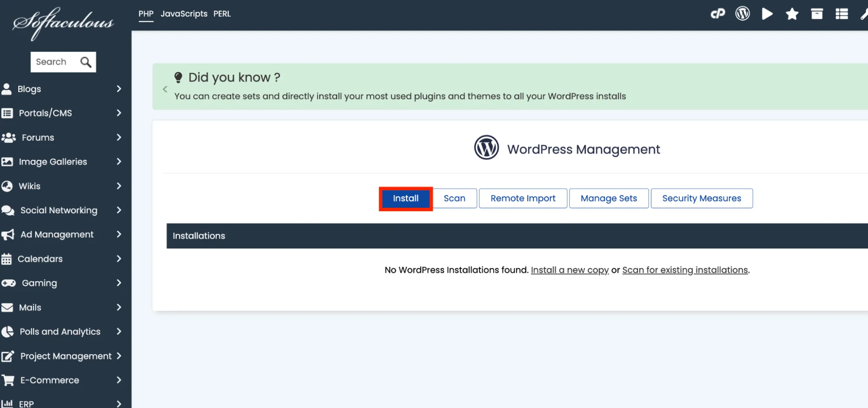
Task: Click the ERP bar chart icon
Action: click(7, 403)
